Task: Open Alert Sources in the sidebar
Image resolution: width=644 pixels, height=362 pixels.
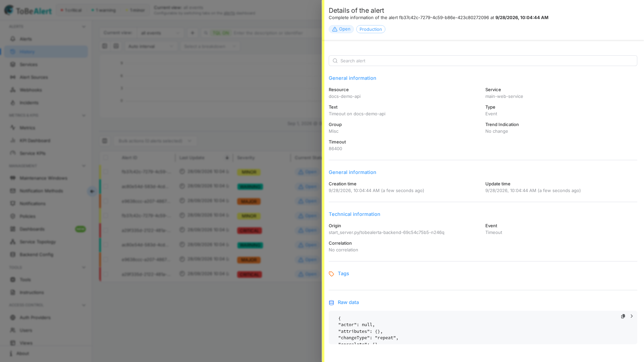Action: click(x=46, y=77)
